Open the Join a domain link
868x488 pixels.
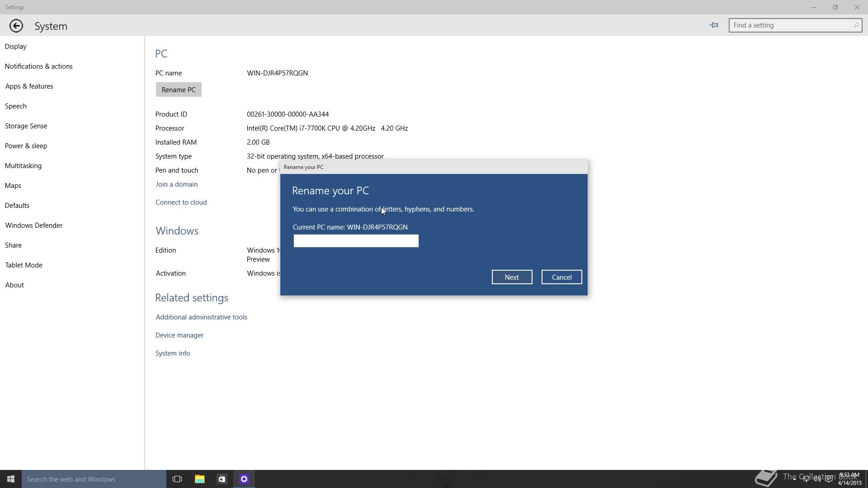tap(176, 184)
